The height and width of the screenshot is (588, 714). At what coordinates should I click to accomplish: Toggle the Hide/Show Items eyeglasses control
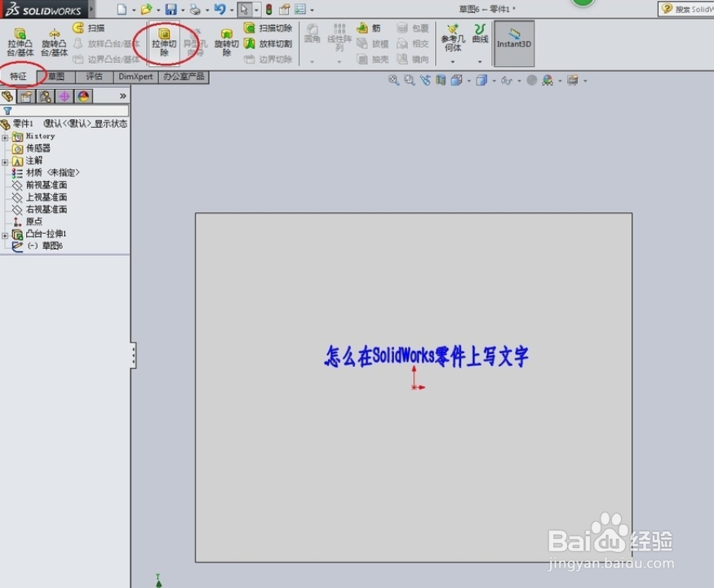pos(507,80)
